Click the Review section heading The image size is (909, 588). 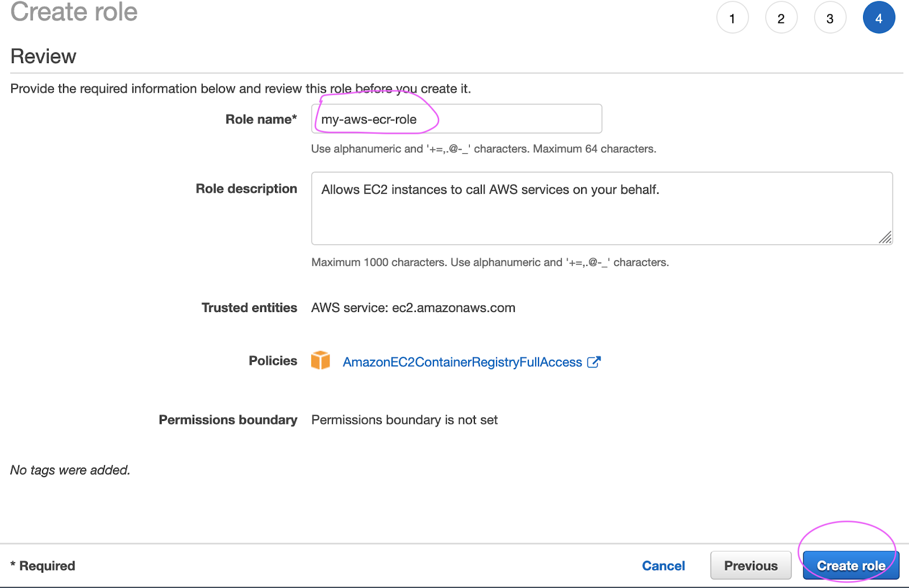point(43,56)
